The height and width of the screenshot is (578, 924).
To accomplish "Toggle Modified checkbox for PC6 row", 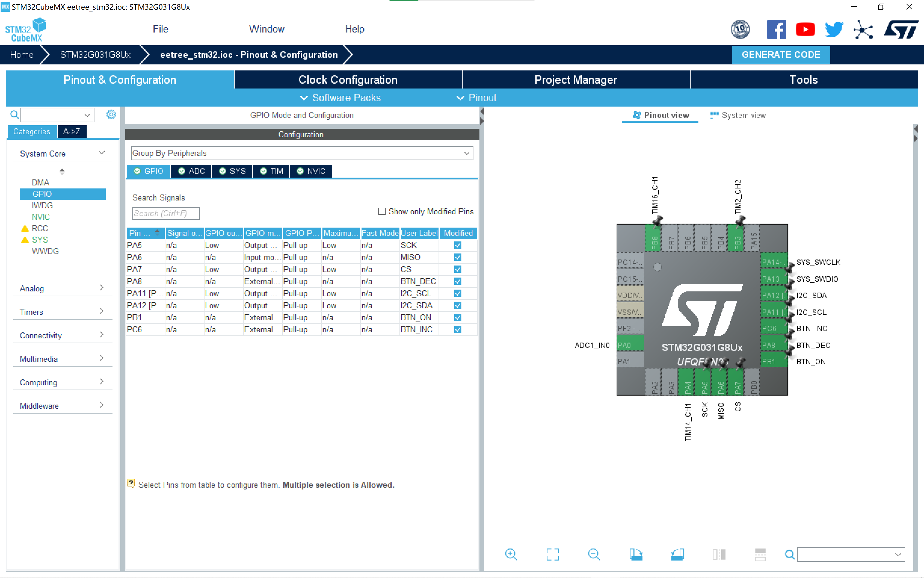I will (458, 330).
